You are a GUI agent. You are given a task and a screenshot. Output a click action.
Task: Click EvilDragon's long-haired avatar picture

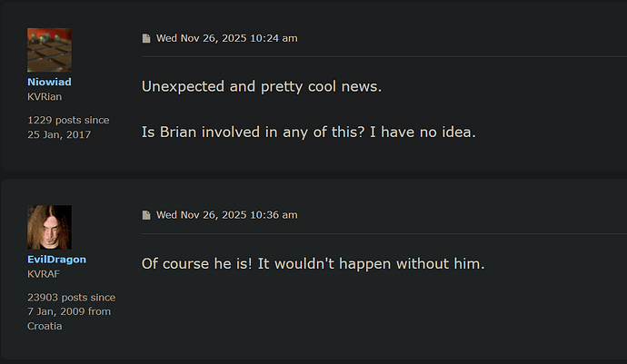[49, 227]
